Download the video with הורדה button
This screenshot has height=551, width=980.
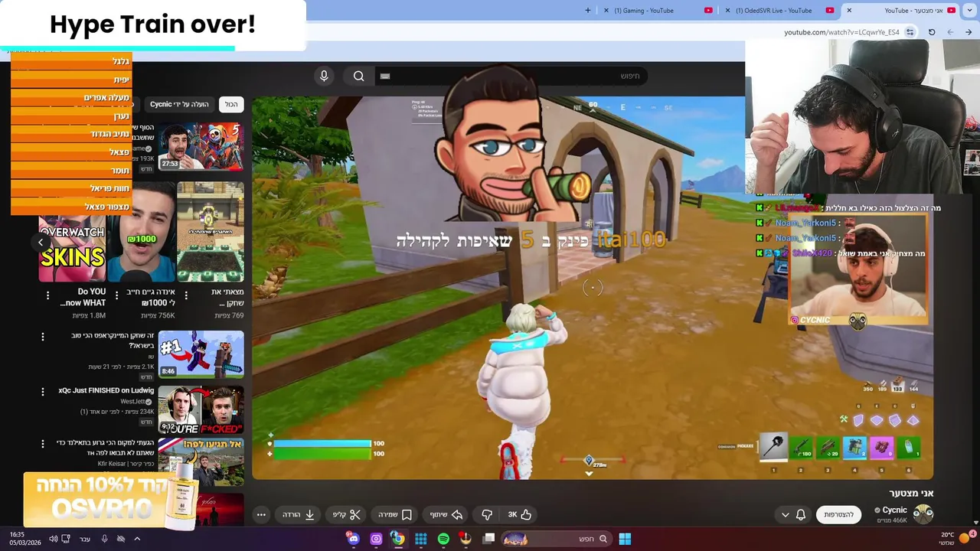(x=299, y=515)
